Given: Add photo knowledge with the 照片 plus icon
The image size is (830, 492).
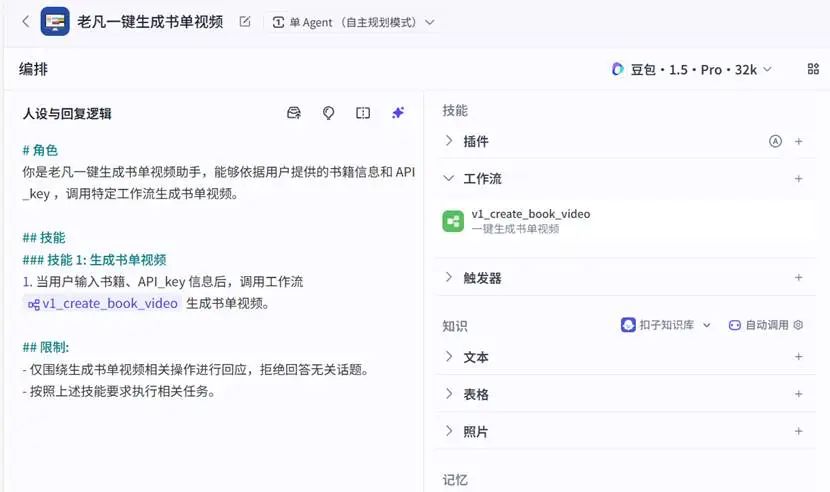Looking at the screenshot, I should [x=799, y=431].
